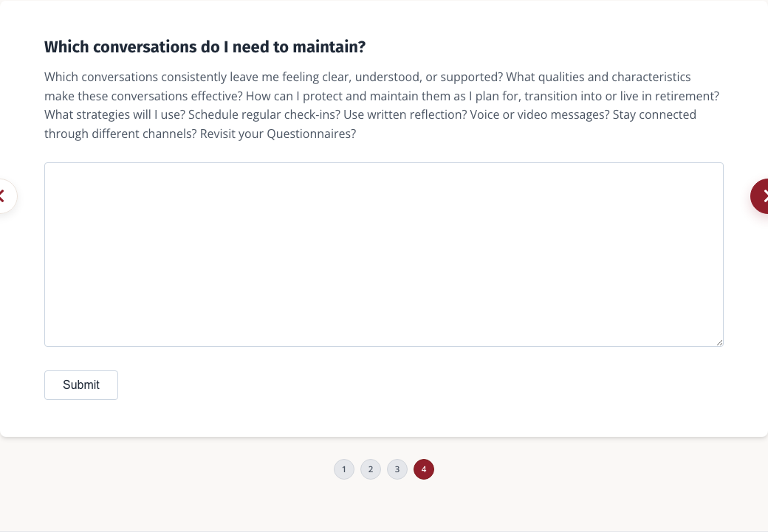Click the Submit button below the textarea
Screen dimensions: 768x532
click(x=81, y=385)
